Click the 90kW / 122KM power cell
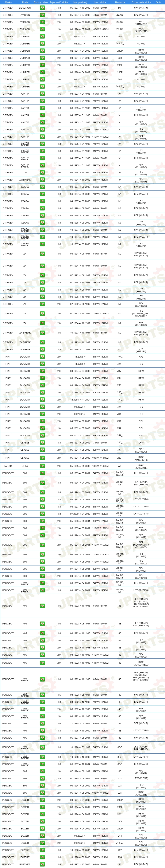The image size is (165, 868). (100, 323)
